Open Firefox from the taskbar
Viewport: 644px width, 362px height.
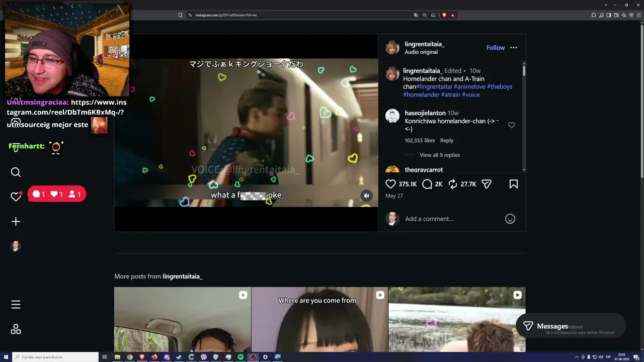click(154, 357)
